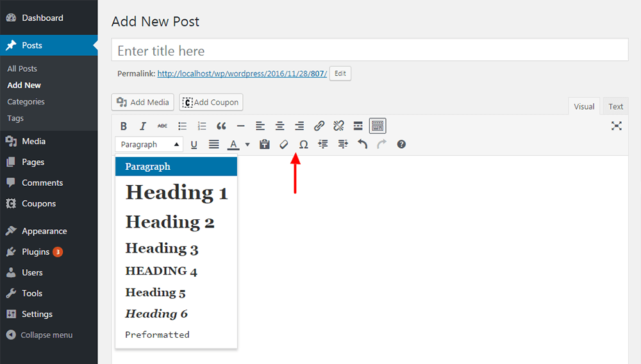Open keyboard shortcuts help icon
The height and width of the screenshot is (364, 641).
click(401, 145)
